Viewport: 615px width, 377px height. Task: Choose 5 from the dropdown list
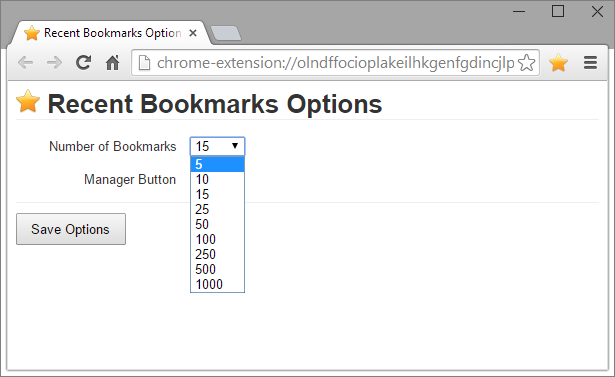(x=217, y=164)
